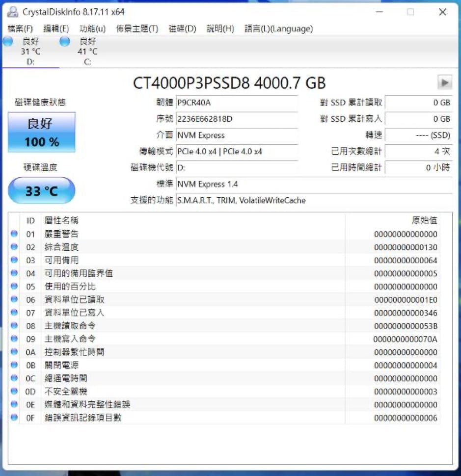The width and height of the screenshot is (461, 476).
Task: Click status dot of row 0D 不安全關機
Action: click(x=14, y=391)
